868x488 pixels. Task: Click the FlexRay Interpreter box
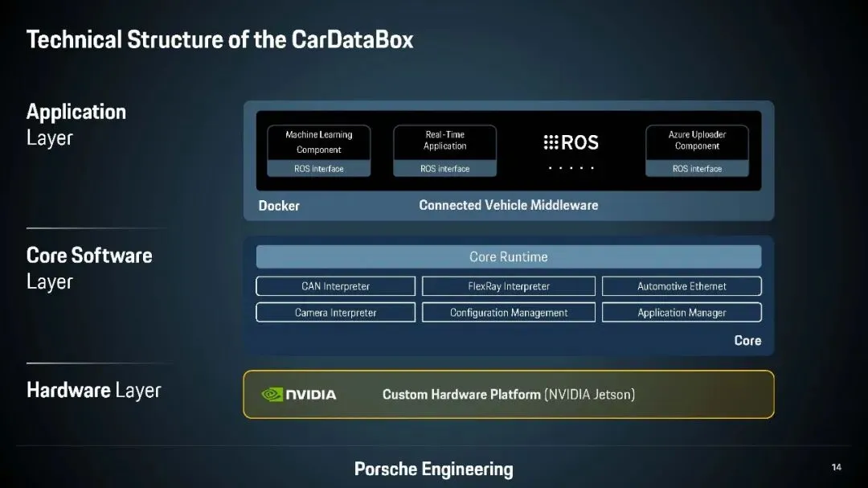[x=508, y=286]
